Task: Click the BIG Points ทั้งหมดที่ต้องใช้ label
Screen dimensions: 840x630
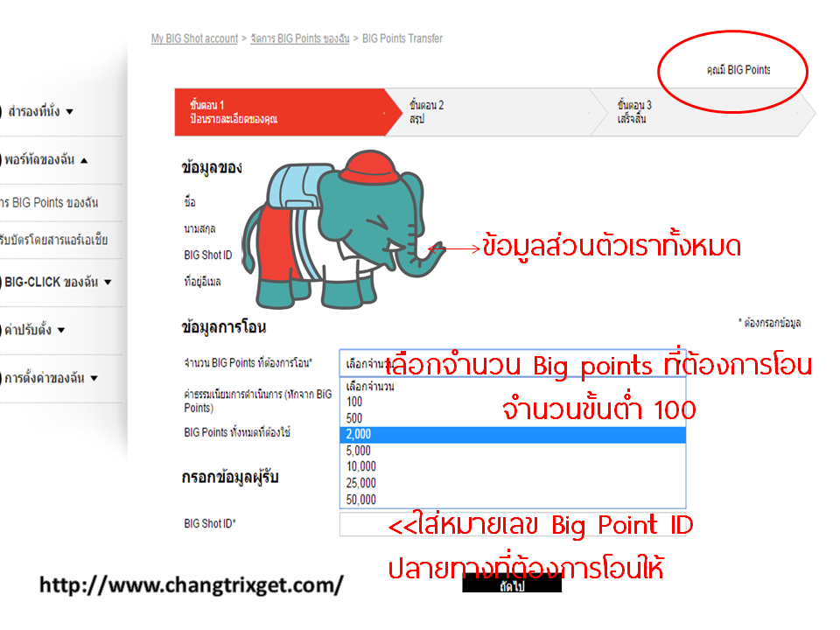Action: coord(237,432)
